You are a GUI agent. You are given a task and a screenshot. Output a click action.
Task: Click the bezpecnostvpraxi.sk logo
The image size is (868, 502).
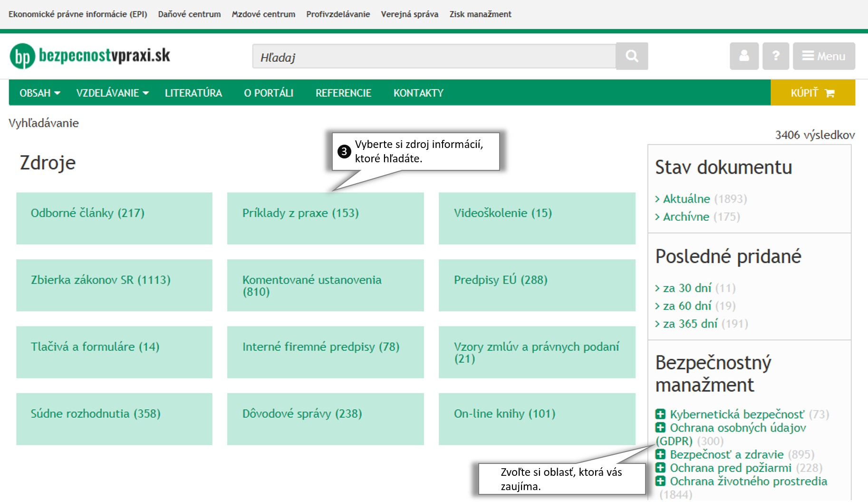[90, 56]
